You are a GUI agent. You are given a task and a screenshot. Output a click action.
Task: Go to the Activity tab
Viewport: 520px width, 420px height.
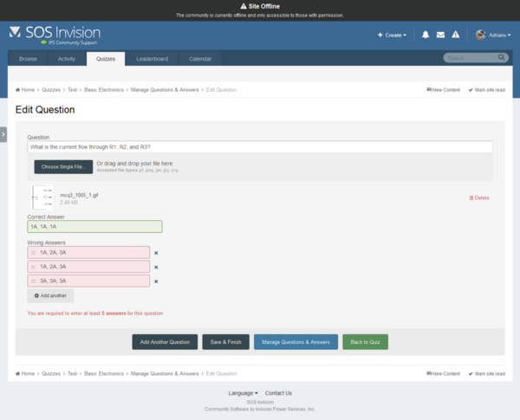(67, 59)
